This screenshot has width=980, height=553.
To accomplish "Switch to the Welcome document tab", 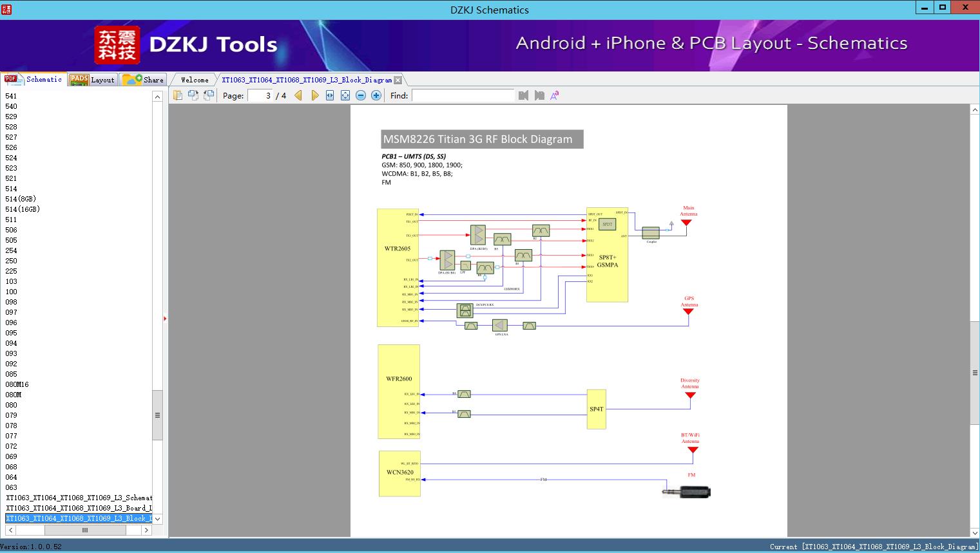I will click(195, 80).
